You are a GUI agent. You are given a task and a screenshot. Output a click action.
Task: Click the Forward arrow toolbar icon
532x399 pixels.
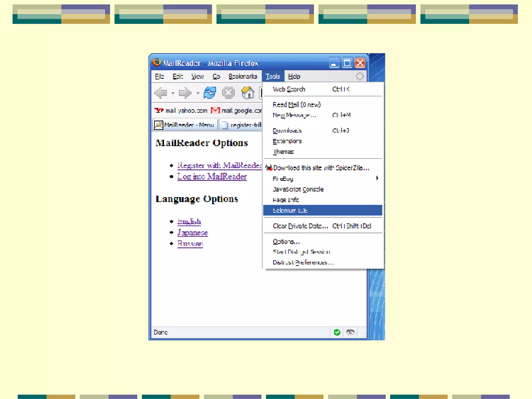185,93
